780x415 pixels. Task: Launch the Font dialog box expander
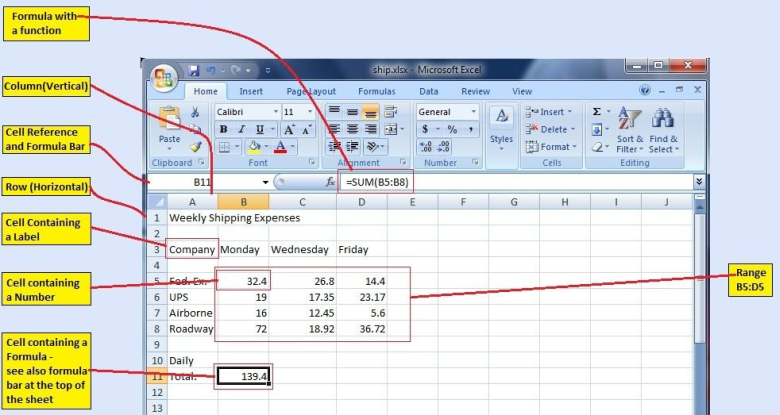(312, 162)
